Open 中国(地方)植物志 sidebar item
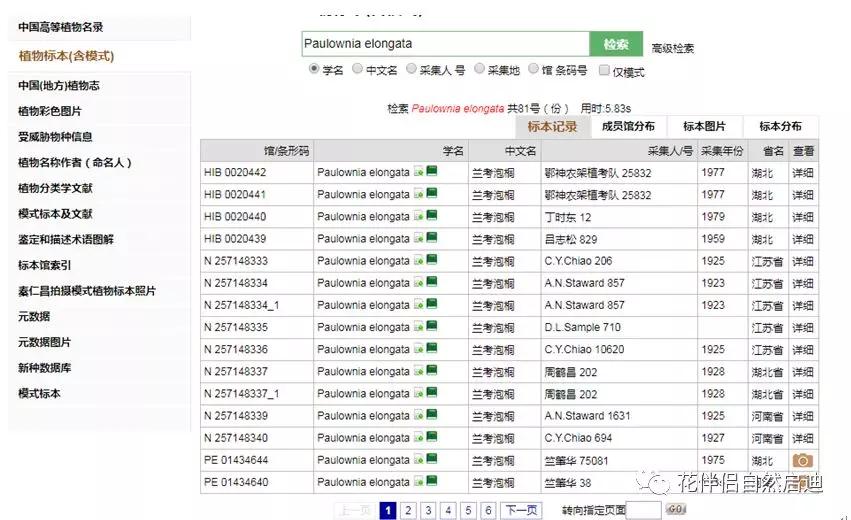851x520 pixels. click(x=59, y=86)
